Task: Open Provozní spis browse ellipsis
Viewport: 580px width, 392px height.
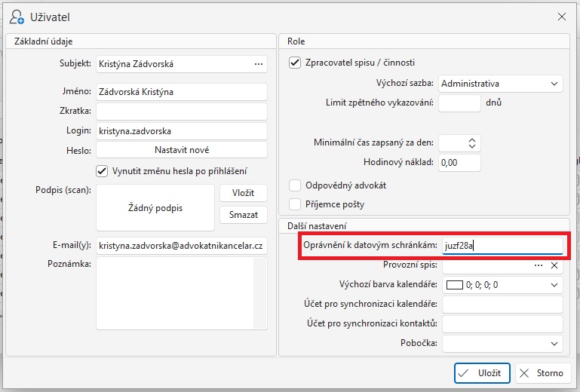Action: pyautogui.click(x=539, y=265)
